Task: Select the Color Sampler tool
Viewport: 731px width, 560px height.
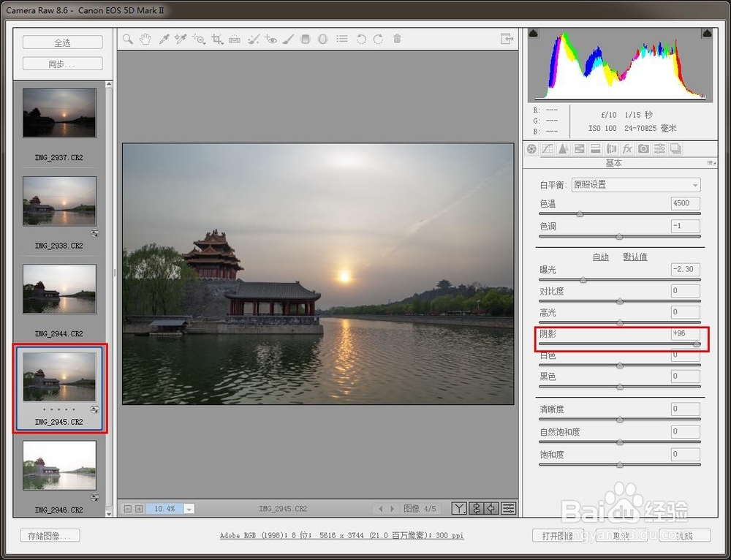Action: pyautogui.click(x=181, y=39)
